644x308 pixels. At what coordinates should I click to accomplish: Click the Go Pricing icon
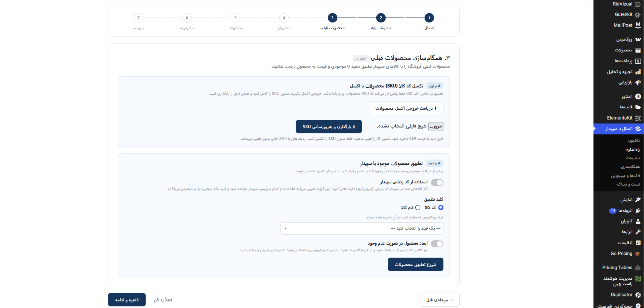pyautogui.click(x=638, y=254)
